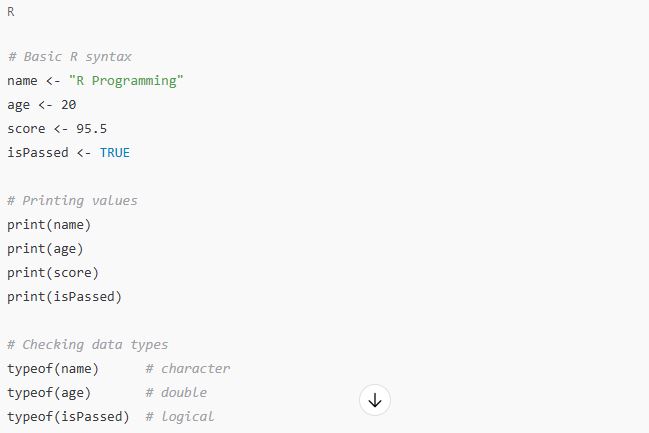Click the "# logical" comment
This screenshot has width=649, height=433.
(180, 417)
